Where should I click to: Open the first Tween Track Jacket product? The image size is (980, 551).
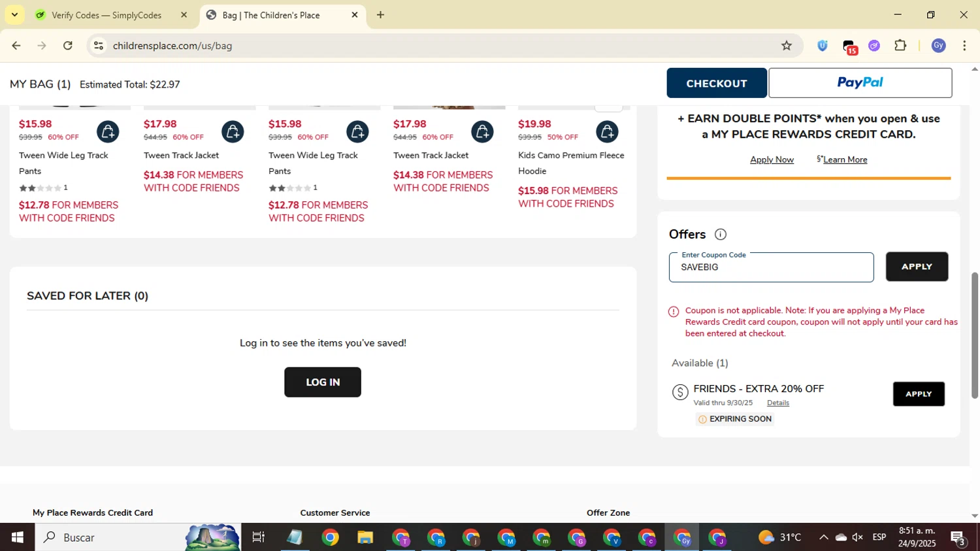pos(181,156)
